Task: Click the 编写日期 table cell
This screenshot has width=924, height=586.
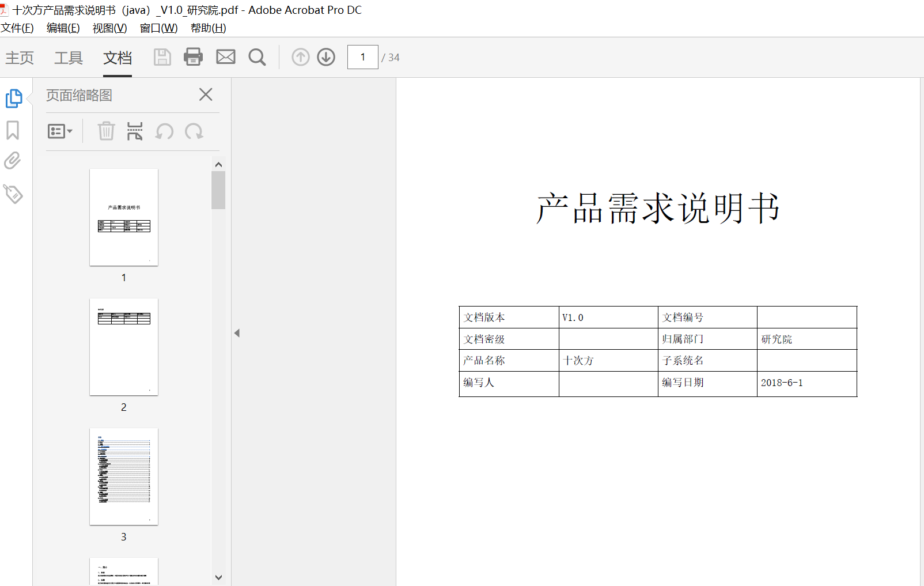Action: click(x=707, y=384)
